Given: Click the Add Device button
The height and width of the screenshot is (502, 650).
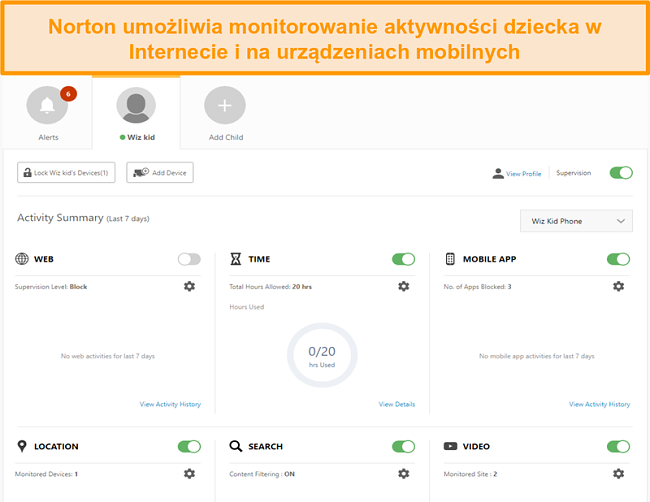Looking at the screenshot, I should (x=160, y=172).
